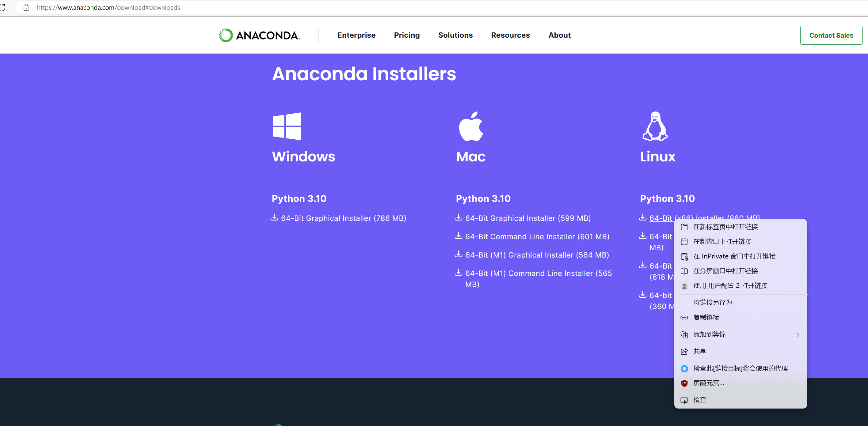868x426 pixels.
Task: Click the Mac heading text
Action: tap(471, 156)
